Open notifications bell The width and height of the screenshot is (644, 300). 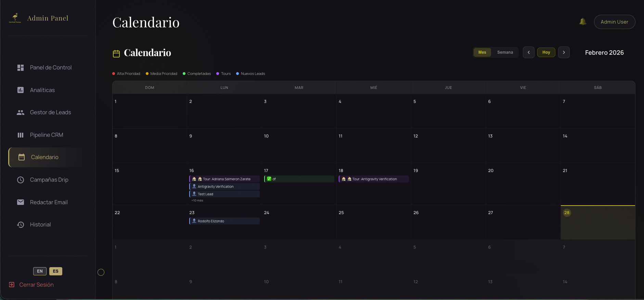click(x=583, y=22)
